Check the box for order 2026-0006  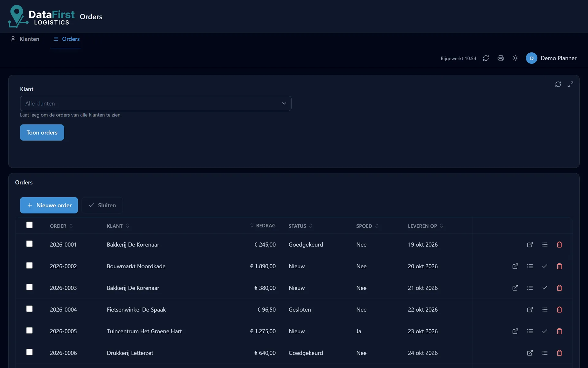pyautogui.click(x=29, y=352)
